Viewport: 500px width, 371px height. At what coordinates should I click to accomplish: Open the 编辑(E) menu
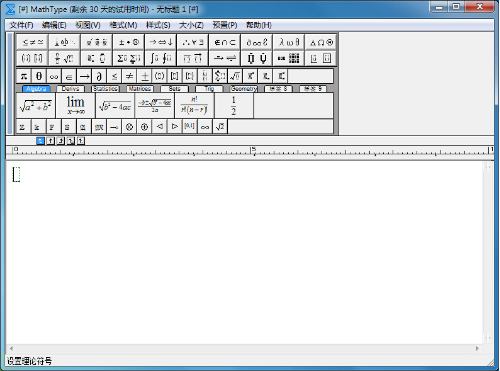(54, 25)
